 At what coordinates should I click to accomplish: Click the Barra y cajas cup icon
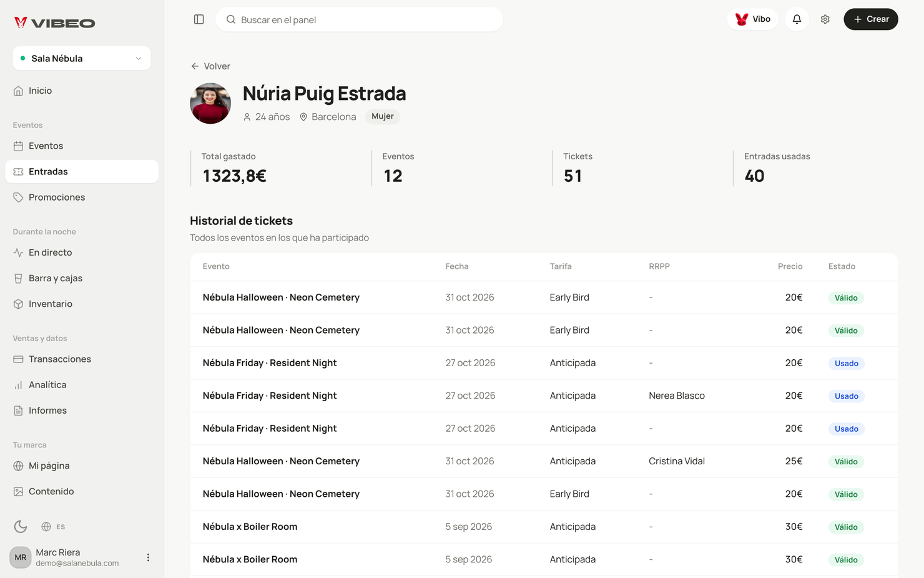pos(18,279)
